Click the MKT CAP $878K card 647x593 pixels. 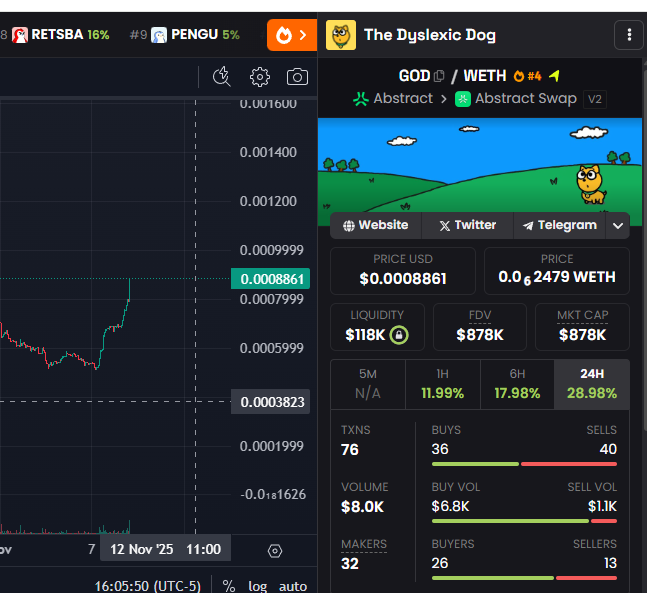[582, 327]
